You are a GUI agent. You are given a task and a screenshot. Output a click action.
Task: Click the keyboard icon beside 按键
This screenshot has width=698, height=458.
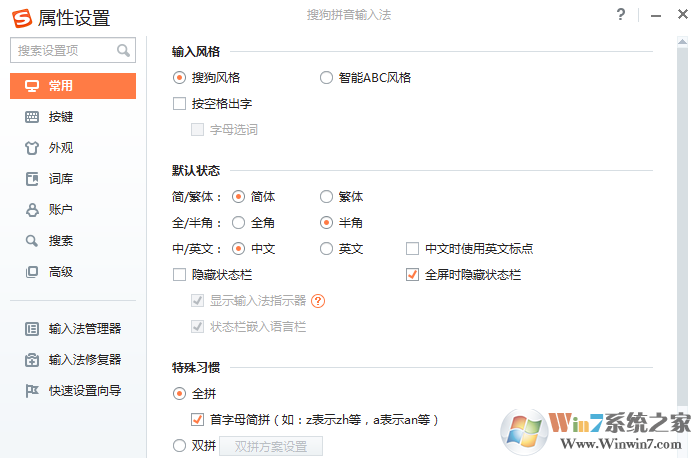click(31, 117)
